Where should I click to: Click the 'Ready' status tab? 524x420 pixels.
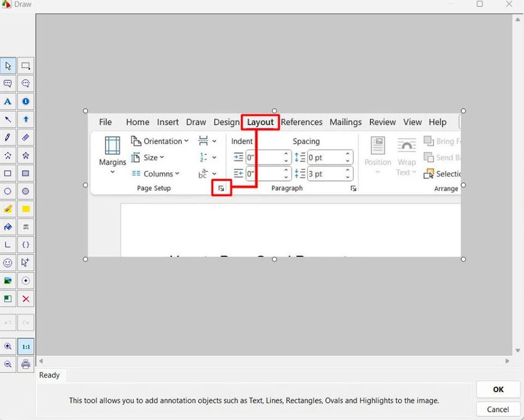50,375
